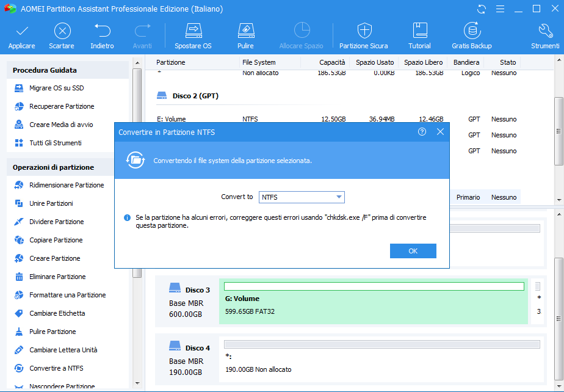This screenshot has height=392, width=564.
Task: Click the partition list scrollbar up arrow
Action: coord(559,59)
